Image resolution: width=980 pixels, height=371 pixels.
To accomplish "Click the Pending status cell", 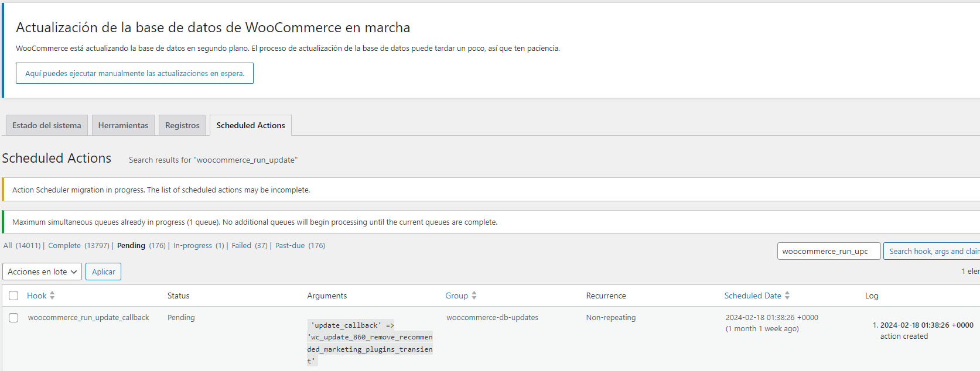I will (x=181, y=317).
